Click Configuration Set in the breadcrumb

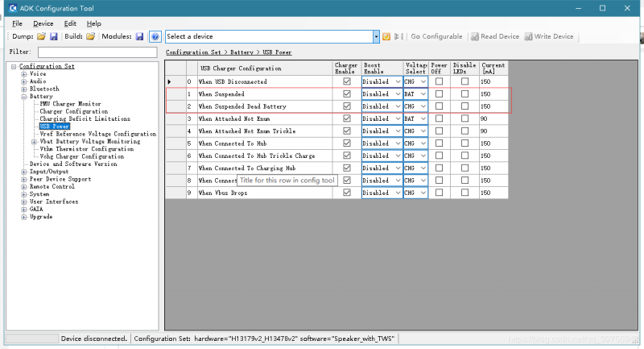(x=193, y=52)
